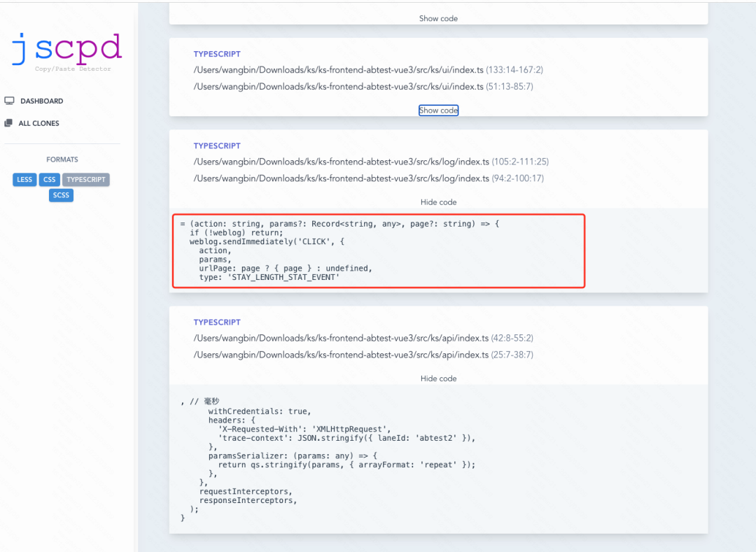Viewport: 756px width, 552px height.
Task: Hide code for api/index.ts clone
Action: tap(438, 378)
